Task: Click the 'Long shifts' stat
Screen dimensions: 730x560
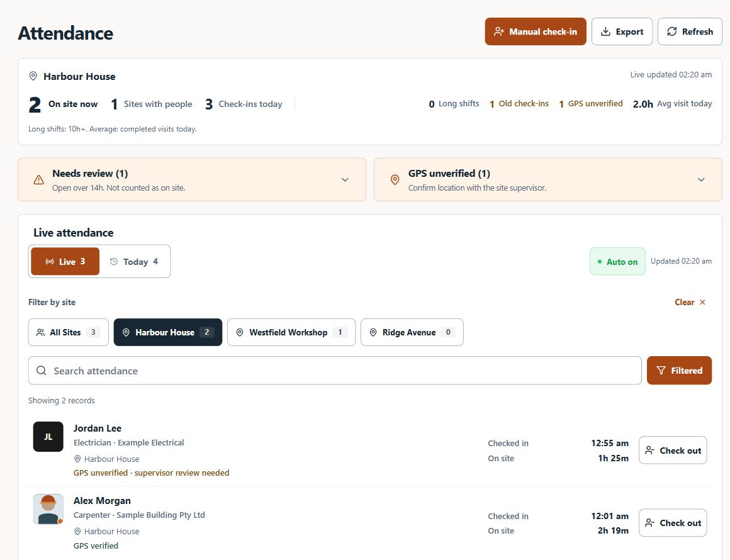Action: [454, 104]
